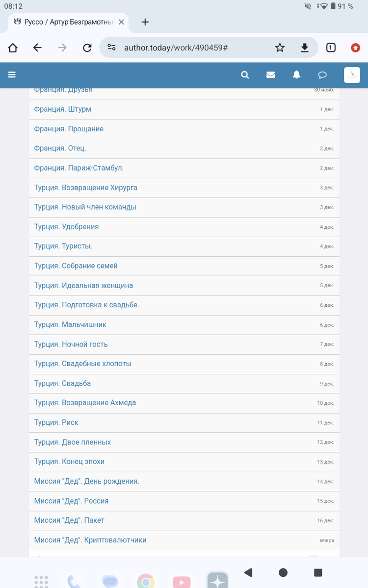
Task: Open the notifications bell icon
Action: coord(296,75)
